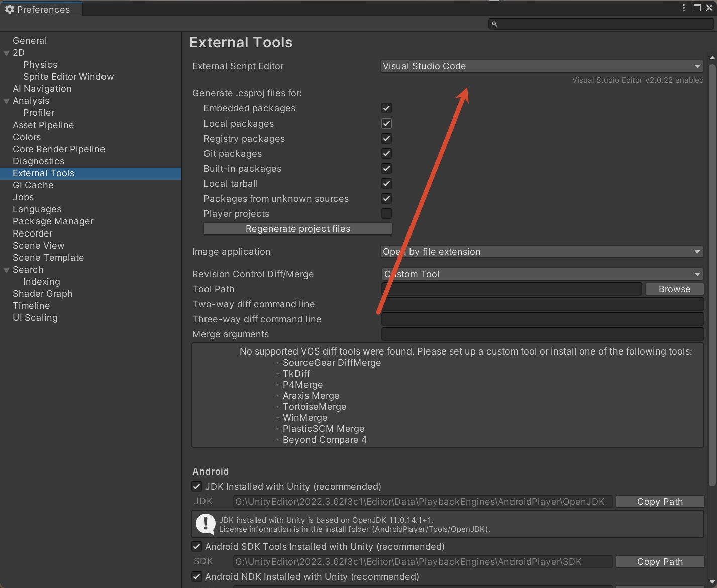Click the JDK warning exclamation icon
Image resolution: width=717 pixels, height=588 pixels.
pyautogui.click(x=206, y=524)
